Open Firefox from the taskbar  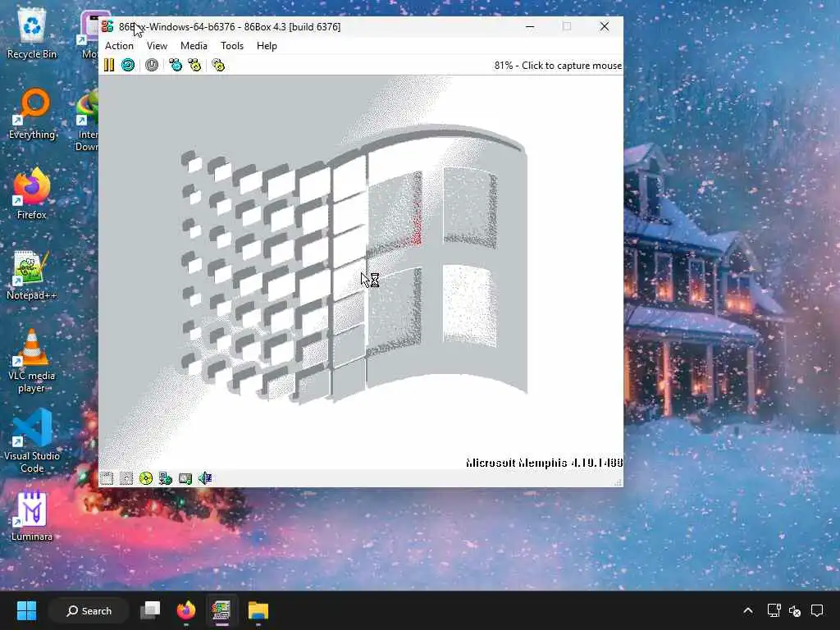click(x=186, y=610)
